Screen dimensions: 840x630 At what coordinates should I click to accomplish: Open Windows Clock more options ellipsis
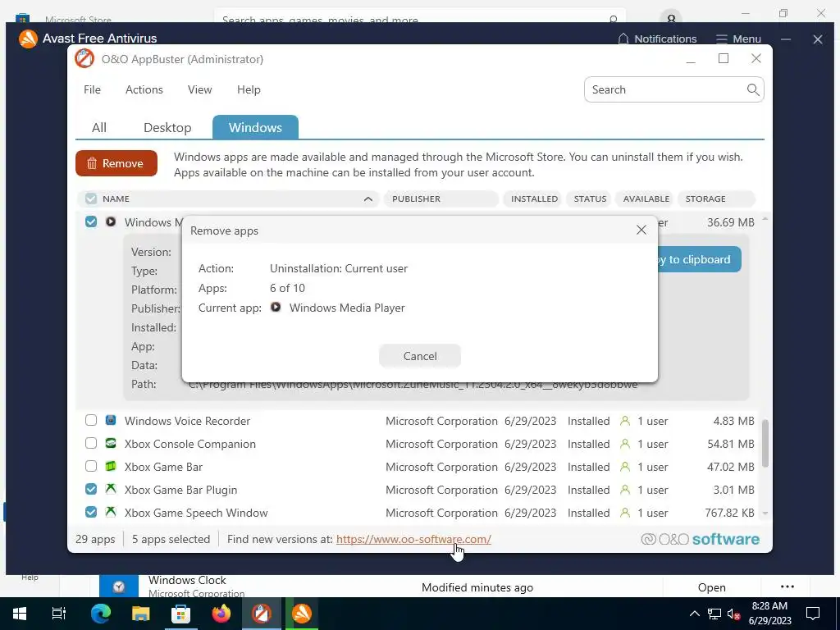(x=787, y=587)
